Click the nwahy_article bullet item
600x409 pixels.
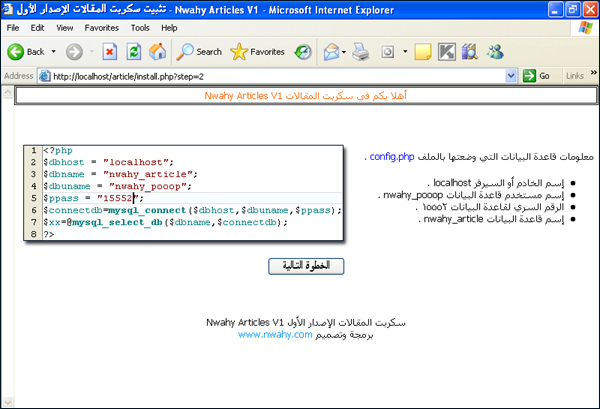tap(491, 219)
